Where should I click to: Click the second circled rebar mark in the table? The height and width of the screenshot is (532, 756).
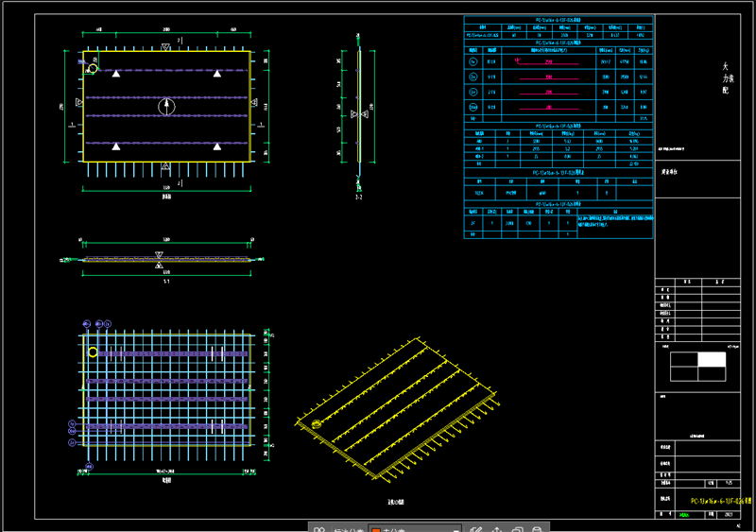473,77
